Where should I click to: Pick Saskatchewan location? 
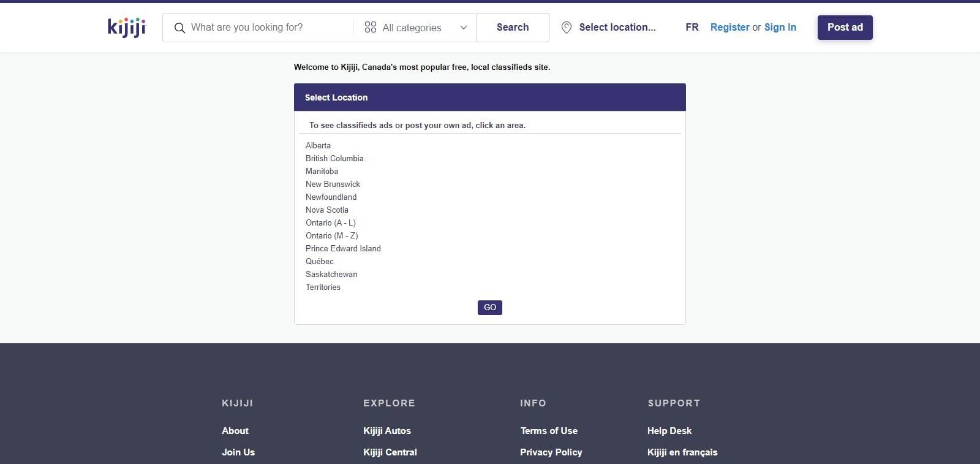pyautogui.click(x=331, y=274)
